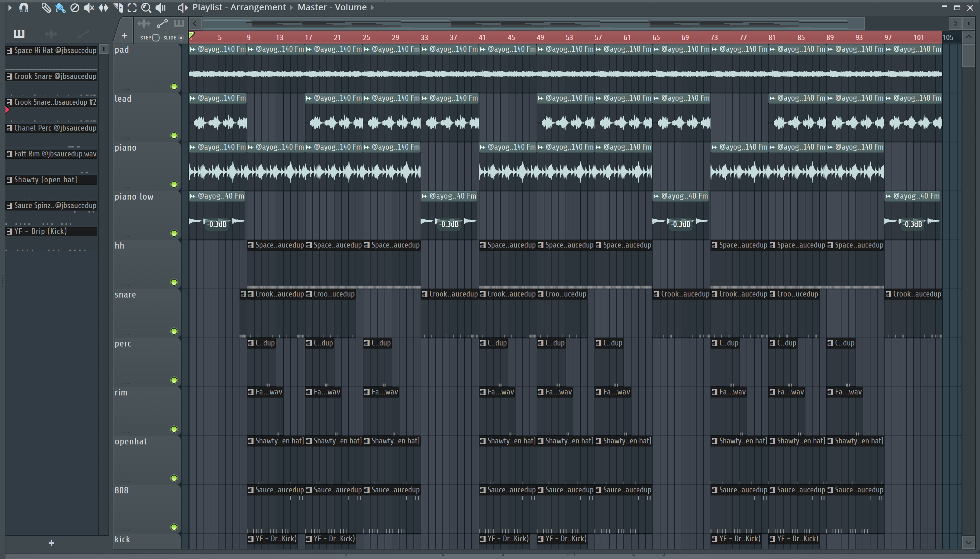This screenshot has width=980, height=559.
Task: Mute the lead track
Action: tap(174, 136)
